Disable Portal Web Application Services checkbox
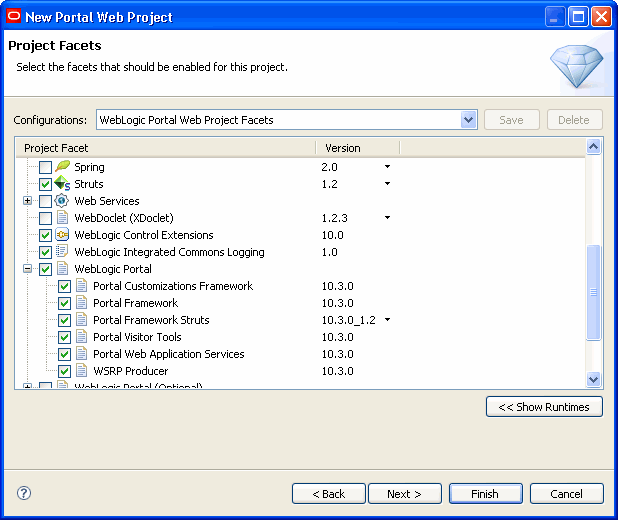Screen dimensions: 618x520 (64, 354)
